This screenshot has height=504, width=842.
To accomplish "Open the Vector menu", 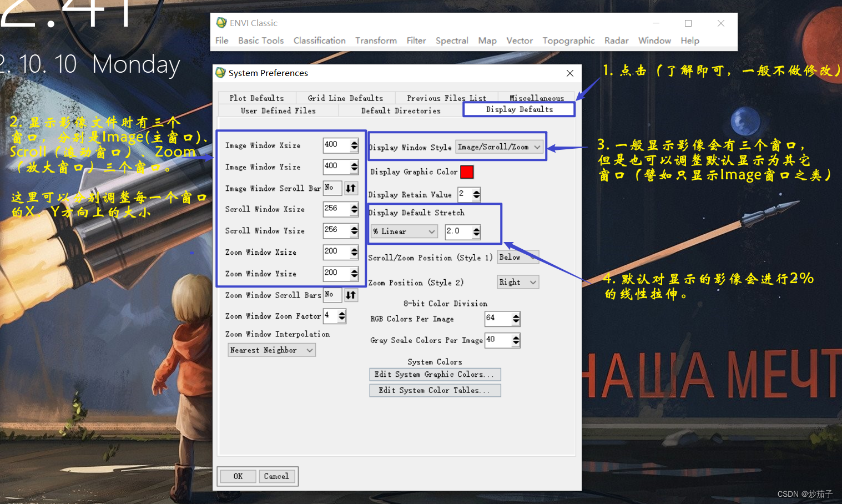I will (x=520, y=41).
